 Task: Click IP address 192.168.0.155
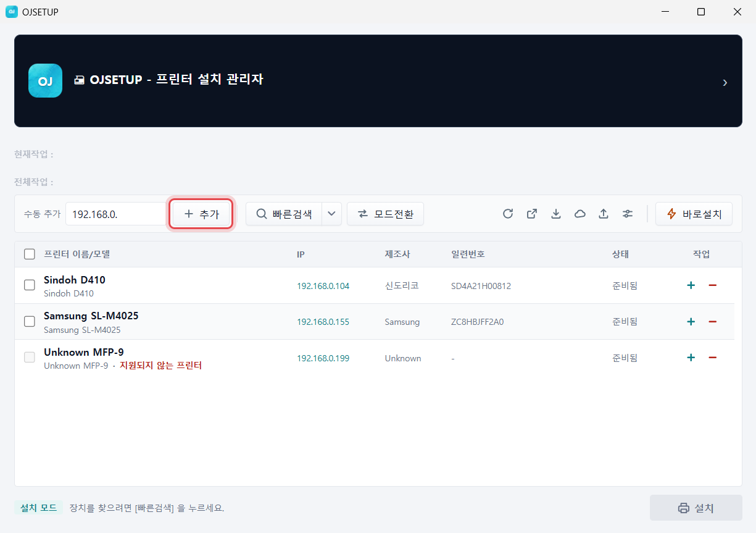click(x=323, y=322)
